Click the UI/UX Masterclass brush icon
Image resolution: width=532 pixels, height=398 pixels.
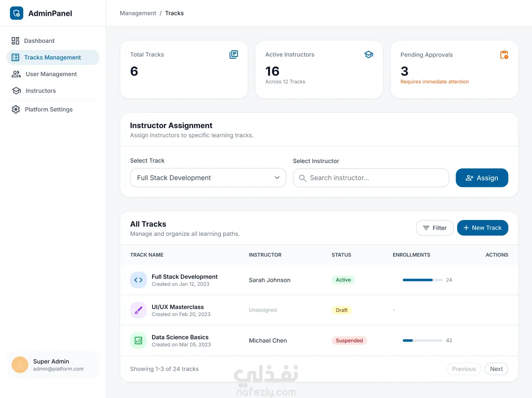click(138, 310)
